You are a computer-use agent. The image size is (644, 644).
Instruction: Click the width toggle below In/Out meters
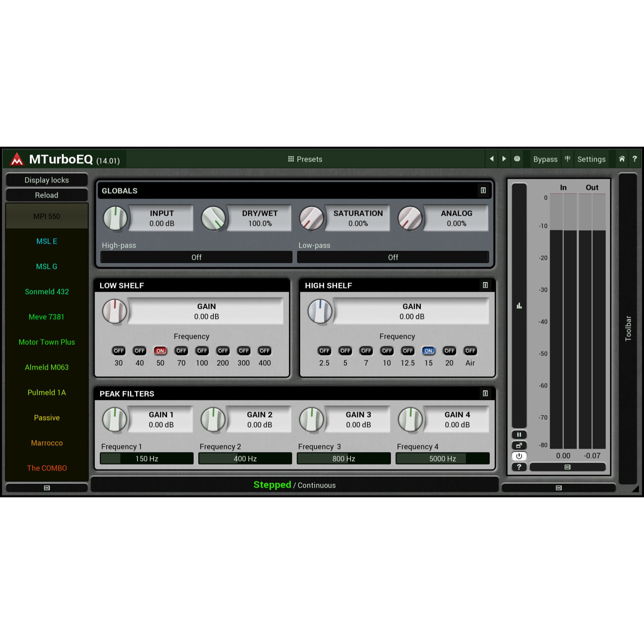point(567,467)
